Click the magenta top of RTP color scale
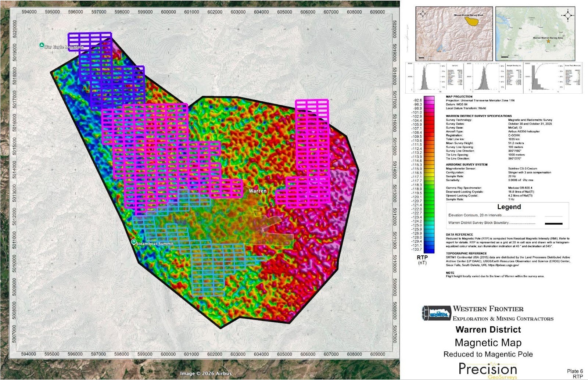Image resolution: width=588 pixels, height=380 pixels. (429, 99)
